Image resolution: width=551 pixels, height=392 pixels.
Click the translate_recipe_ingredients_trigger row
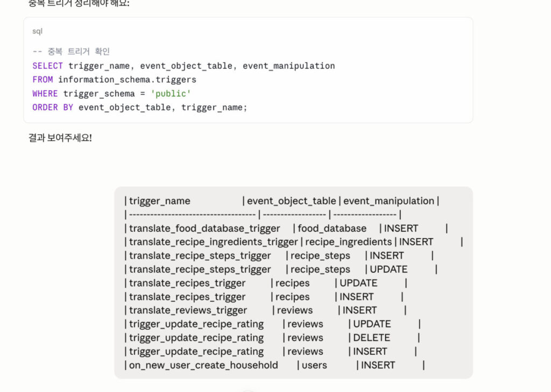click(x=294, y=242)
